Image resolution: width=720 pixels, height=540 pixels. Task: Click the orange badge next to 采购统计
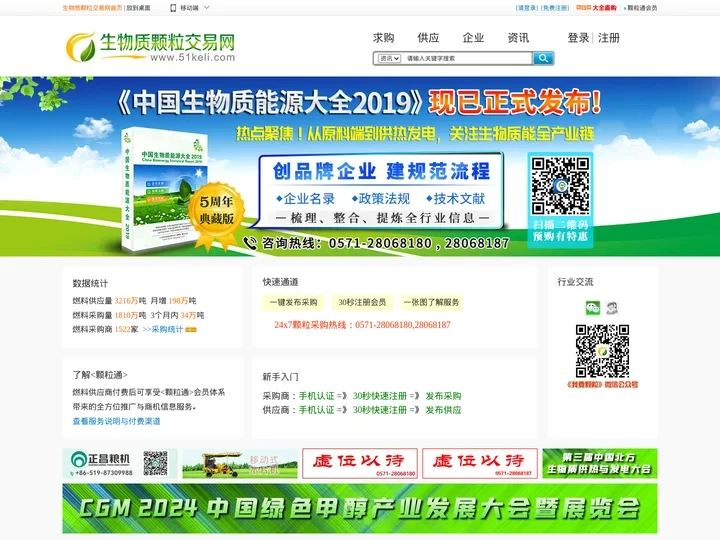191,330
